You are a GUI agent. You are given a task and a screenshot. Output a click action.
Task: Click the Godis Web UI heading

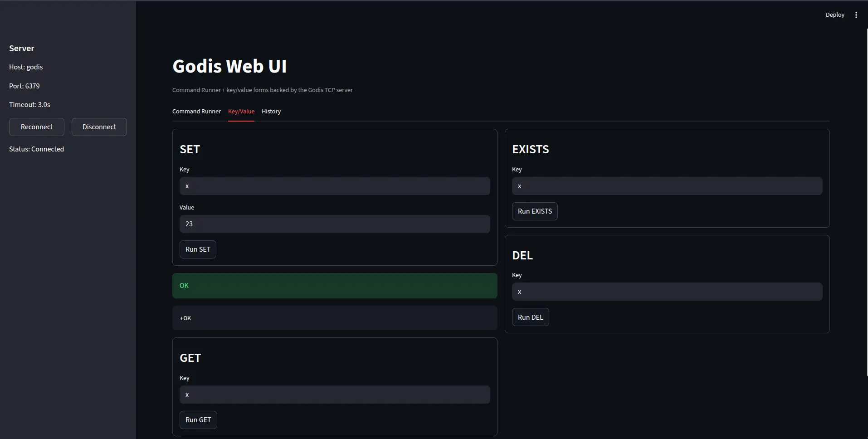[229, 66]
